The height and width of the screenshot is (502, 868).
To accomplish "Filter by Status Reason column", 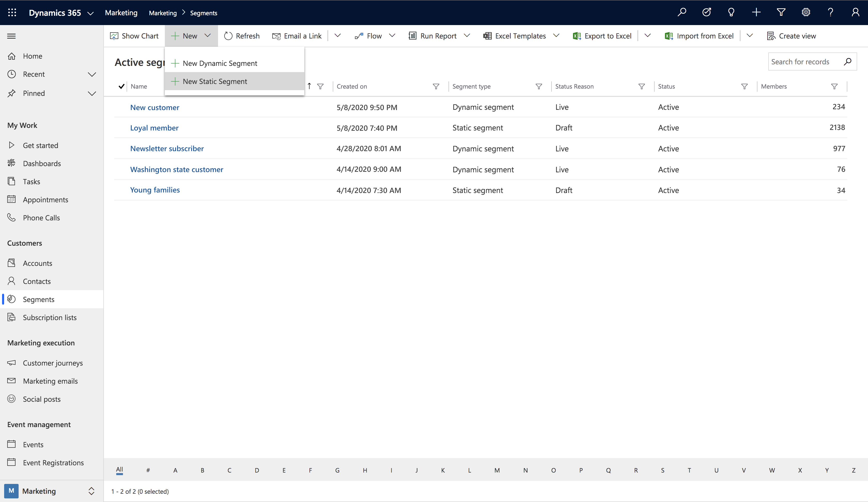I will coord(642,86).
